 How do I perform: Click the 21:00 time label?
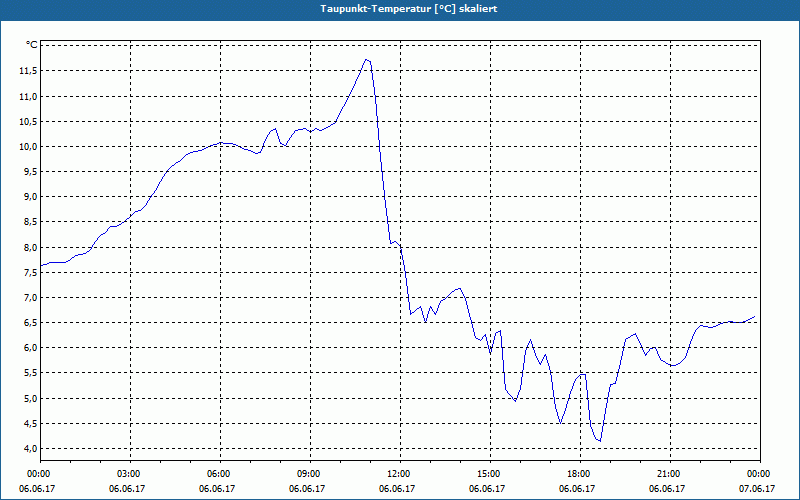coord(669,473)
